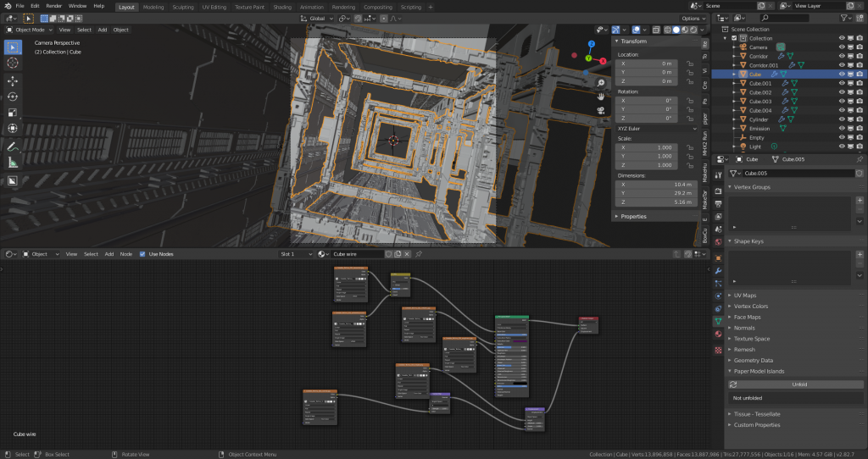Open the viewport Options dropdown
This screenshot has height=459, width=868.
click(694, 19)
